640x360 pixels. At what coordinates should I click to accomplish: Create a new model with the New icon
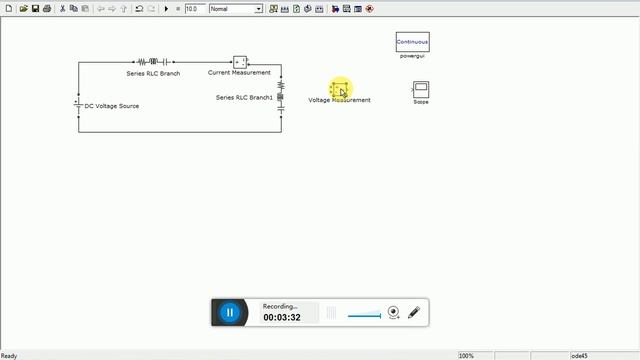[9, 9]
